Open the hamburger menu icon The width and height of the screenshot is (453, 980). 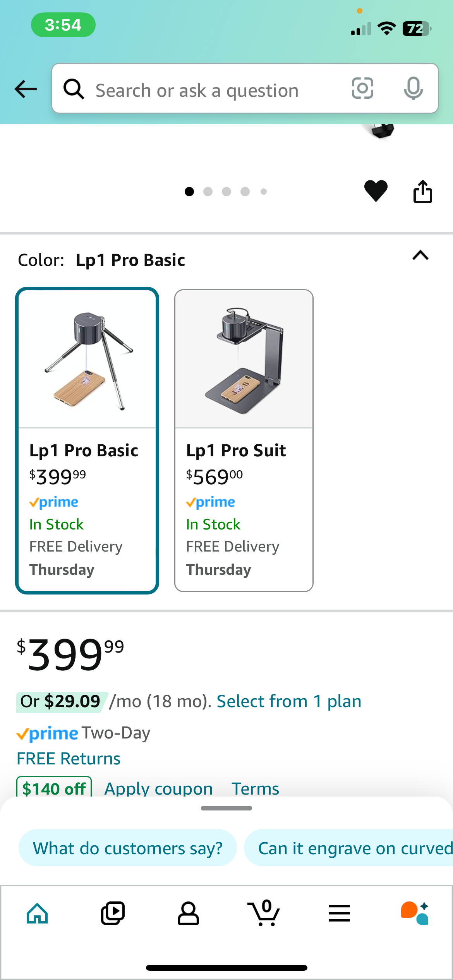click(x=339, y=913)
